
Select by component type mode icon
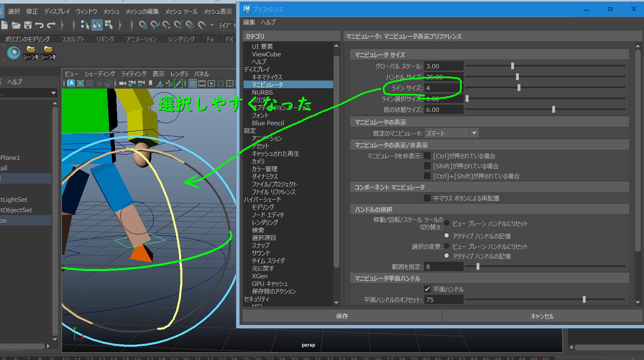[x=109, y=25]
